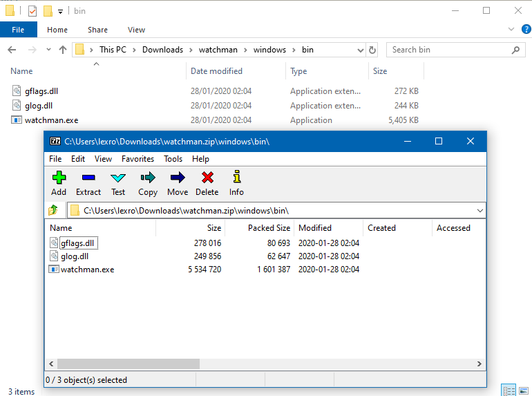Expand the 7-Zip address path dropdown
The height and width of the screenshot is (396, 532).
coord(479,210)
